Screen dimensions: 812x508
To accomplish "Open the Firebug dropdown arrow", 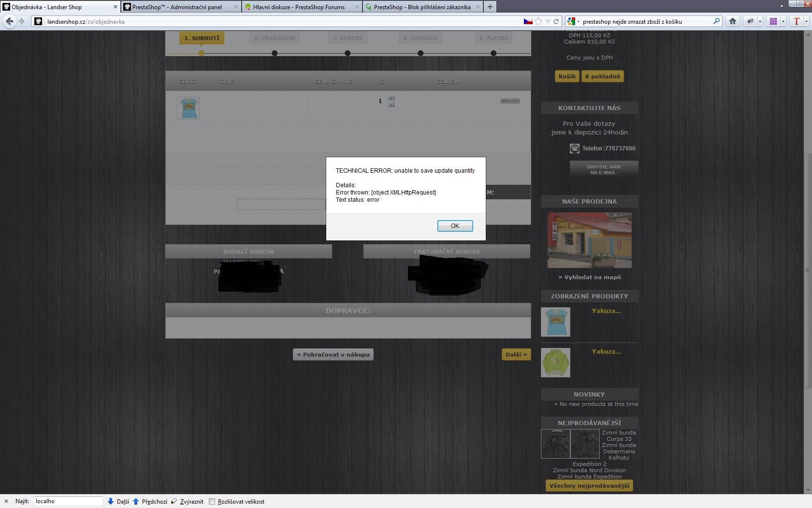I will (760, 21).
